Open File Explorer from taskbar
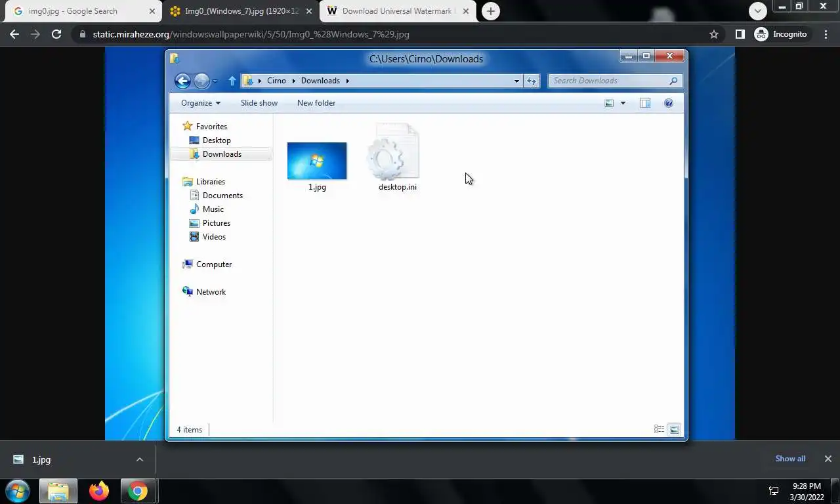Viewport: 840px width, 504px height. pyautogui.click(x=58, y=491)
